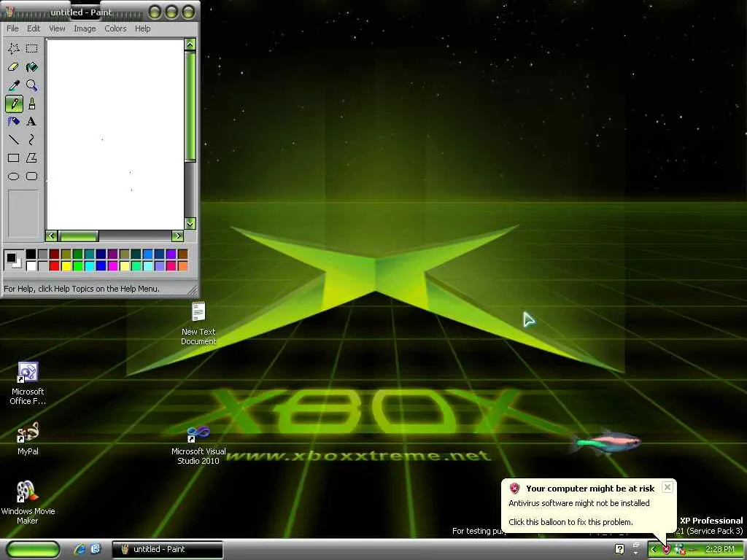
Task: Select the straight Line tool
Action: (x=13, y=139)
